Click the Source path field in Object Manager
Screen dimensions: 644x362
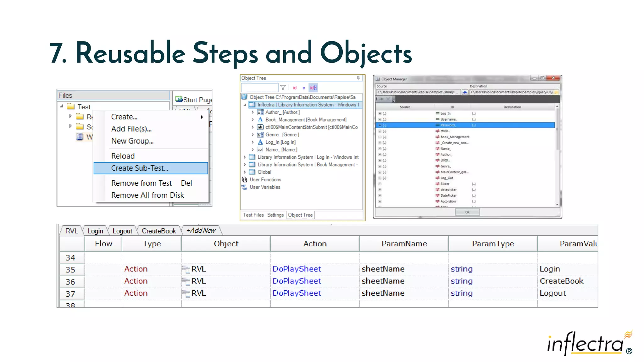tap(418, 92)
